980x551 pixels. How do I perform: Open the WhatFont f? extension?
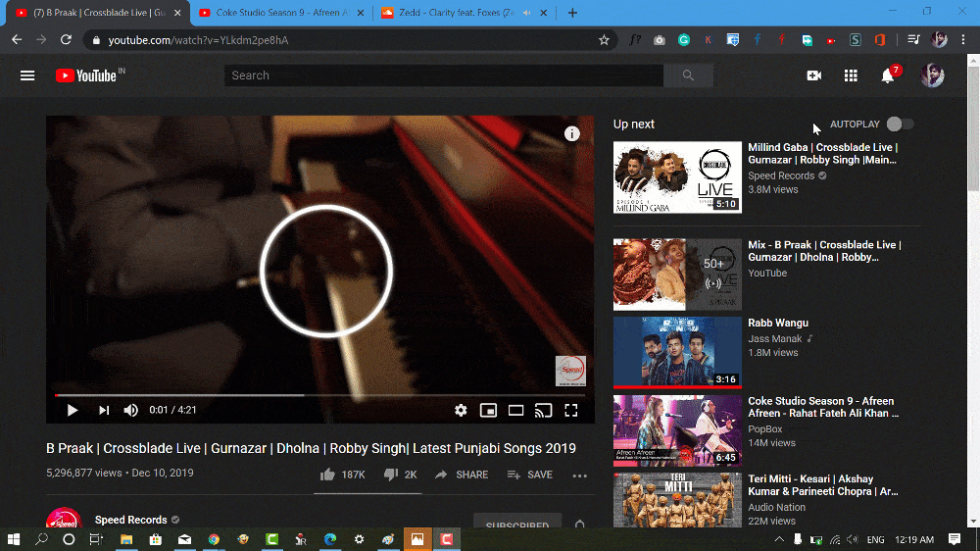point(635,40)
